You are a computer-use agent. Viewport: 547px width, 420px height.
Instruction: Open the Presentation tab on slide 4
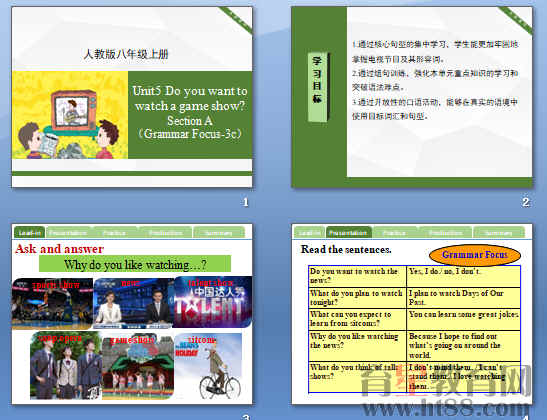tap(349, 232)
